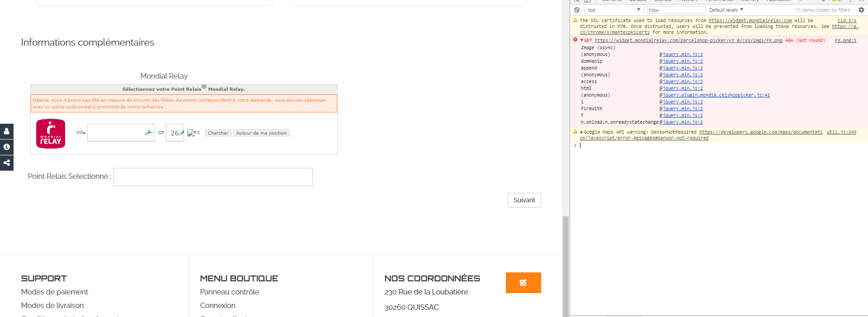This screenshot has width=868, height=317.
Task: Click '30260 QUISSAC' text
Action: click(x=412, y=307)
